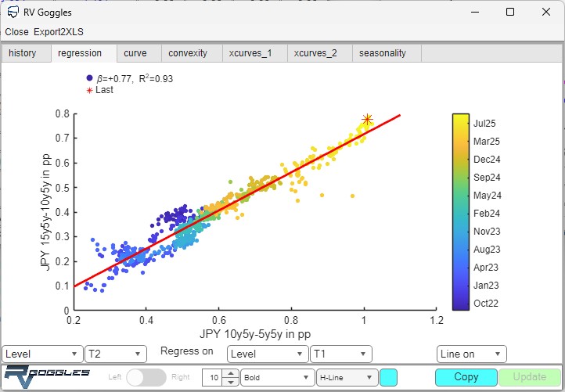Increase the font size stepper value
The height and width of the screenshot is (392, 565).
point(229,373)
